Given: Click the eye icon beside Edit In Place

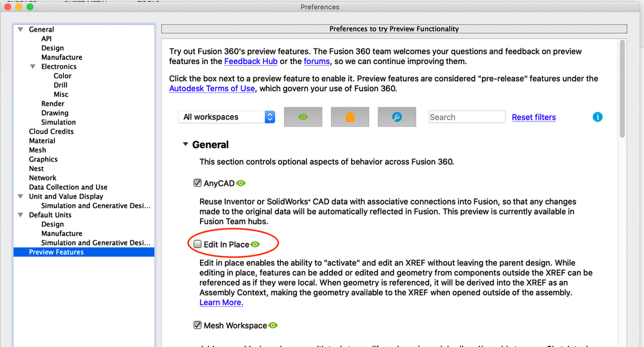Looking at the screenshot, I should coord(255,245).
